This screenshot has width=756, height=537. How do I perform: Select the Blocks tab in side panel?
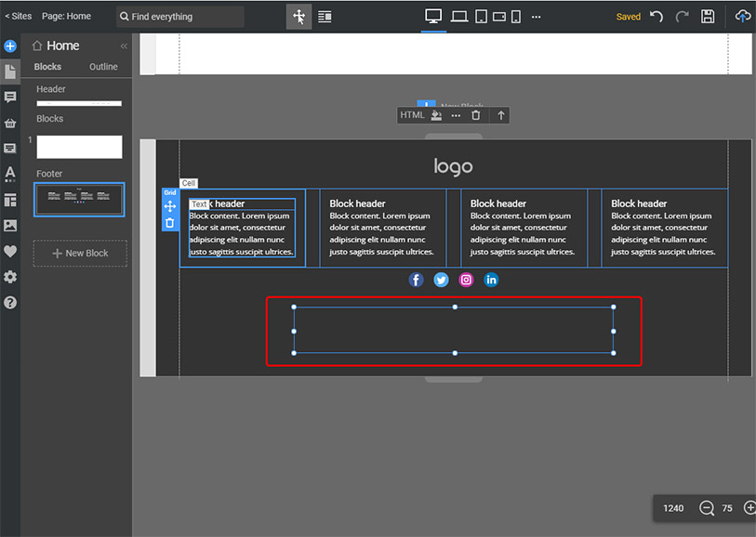47,67
